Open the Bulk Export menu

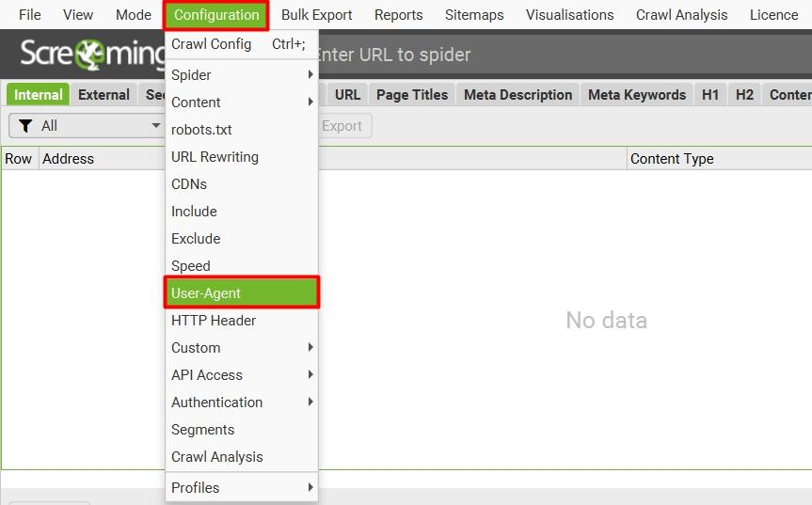point(316,15)
